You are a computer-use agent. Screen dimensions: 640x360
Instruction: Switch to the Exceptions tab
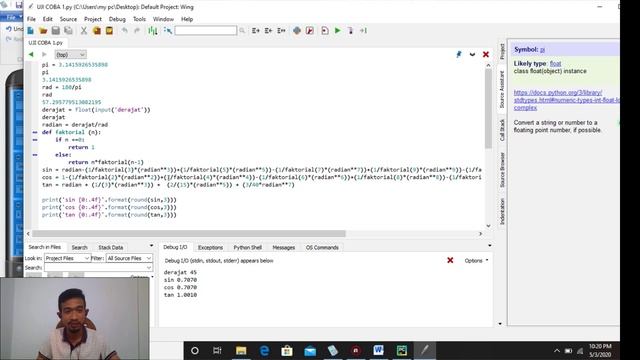click(x=210, y=247)
